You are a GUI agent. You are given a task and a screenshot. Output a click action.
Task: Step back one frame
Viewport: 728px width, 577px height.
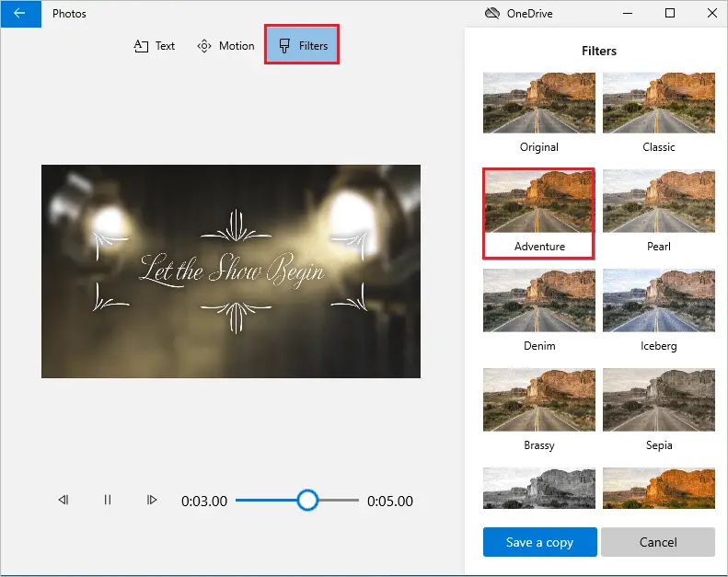click(x=64, y=501)
